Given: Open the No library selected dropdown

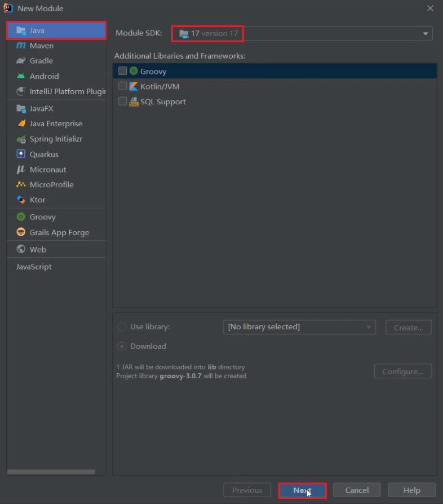Looking at the screenshot, I should click(299, 327).
